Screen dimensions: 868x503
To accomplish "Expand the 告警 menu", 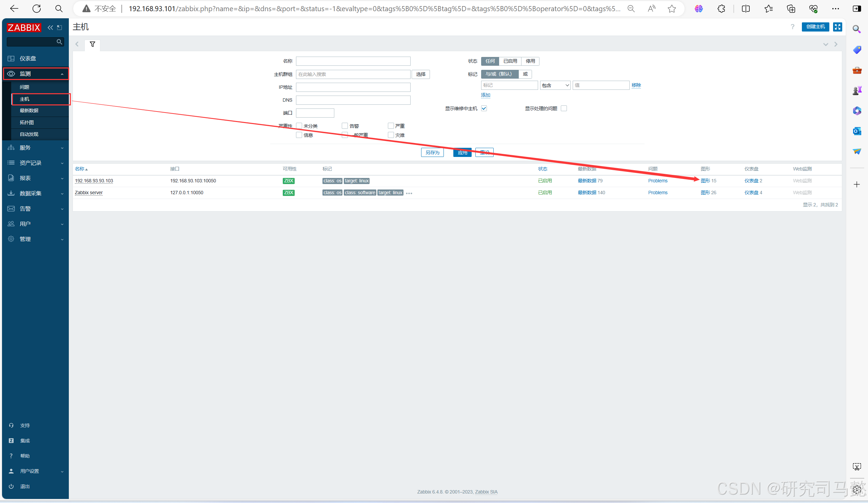I will (36, 209).
